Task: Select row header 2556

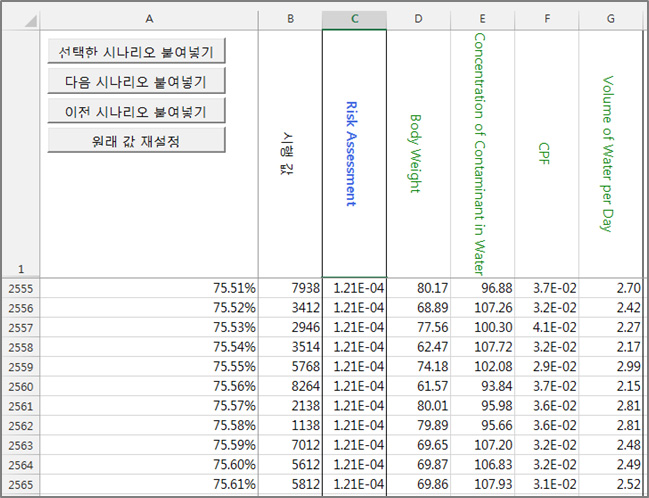Action: click(21, 308)
